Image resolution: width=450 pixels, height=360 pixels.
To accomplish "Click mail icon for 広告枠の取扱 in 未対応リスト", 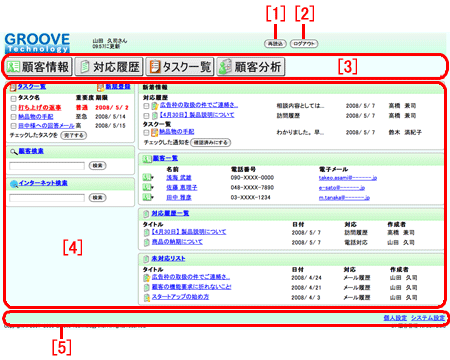I will tap(146, 278).
